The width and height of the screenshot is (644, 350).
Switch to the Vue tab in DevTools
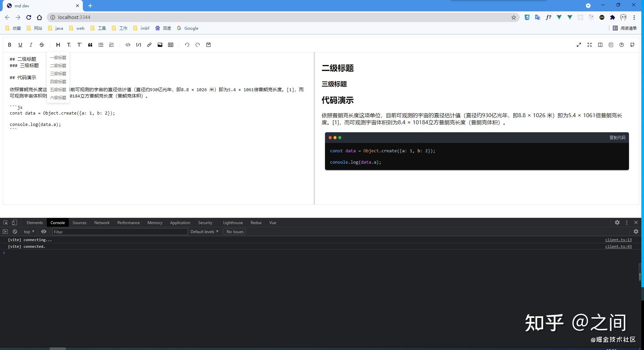pyautogui.click(x=273, y=222)
